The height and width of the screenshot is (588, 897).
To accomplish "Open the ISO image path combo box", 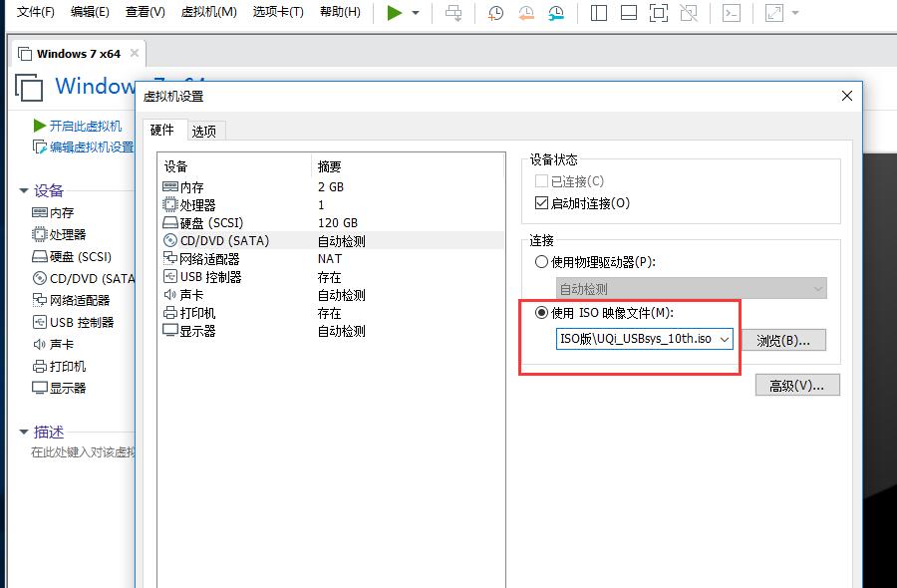I will coord(644,339).
